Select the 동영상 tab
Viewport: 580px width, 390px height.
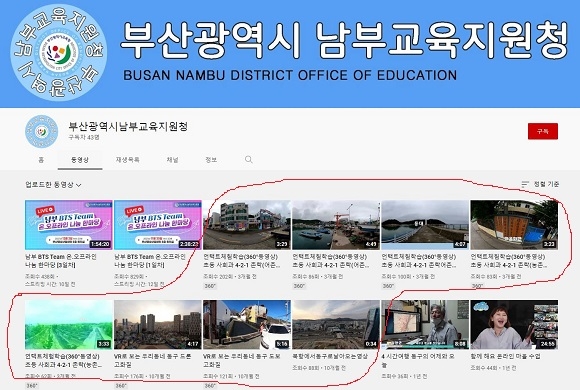[x=80, y=160]
